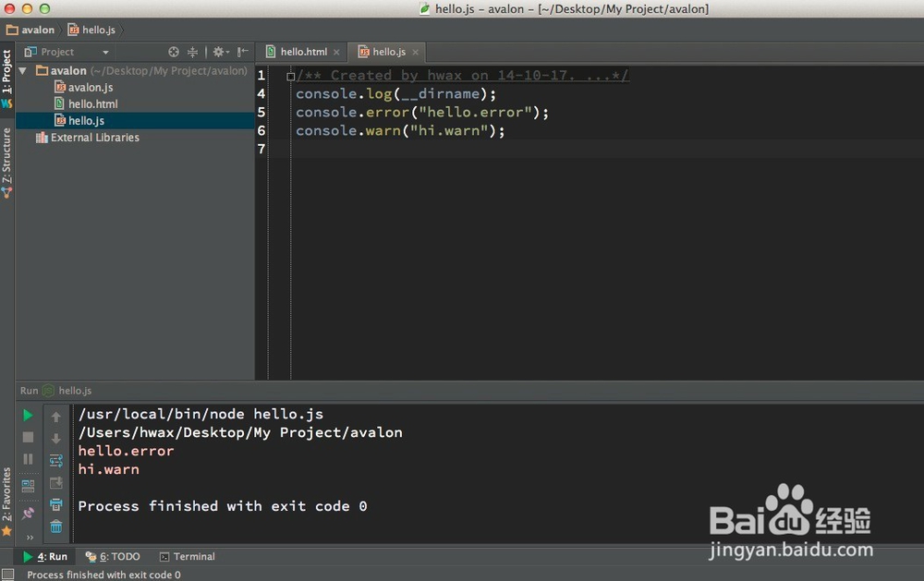Click External Libraries in project tree
This screenshot has width=924, height=581.
[94, 138]
